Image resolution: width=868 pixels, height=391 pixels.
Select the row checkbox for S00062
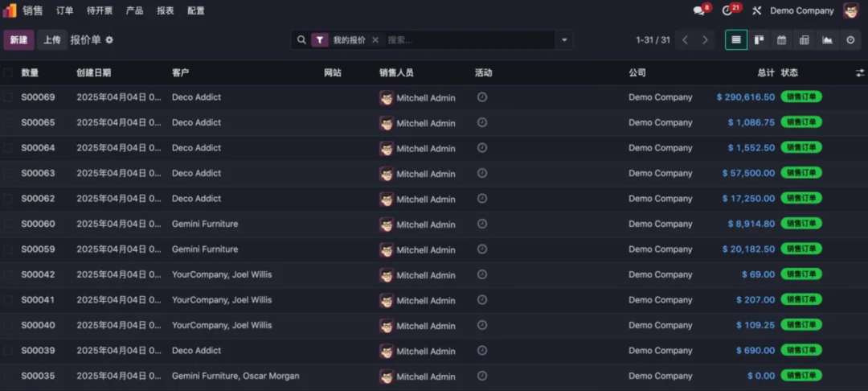pos(8,199)
